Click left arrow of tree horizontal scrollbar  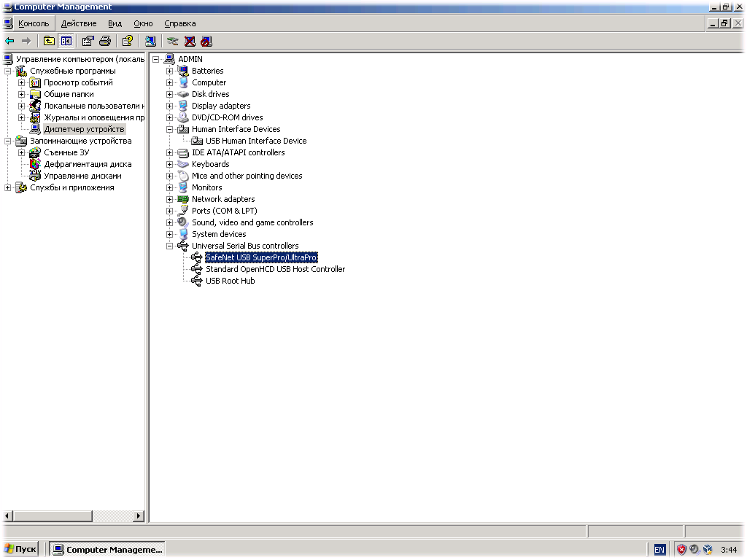(x=7, y=516)
